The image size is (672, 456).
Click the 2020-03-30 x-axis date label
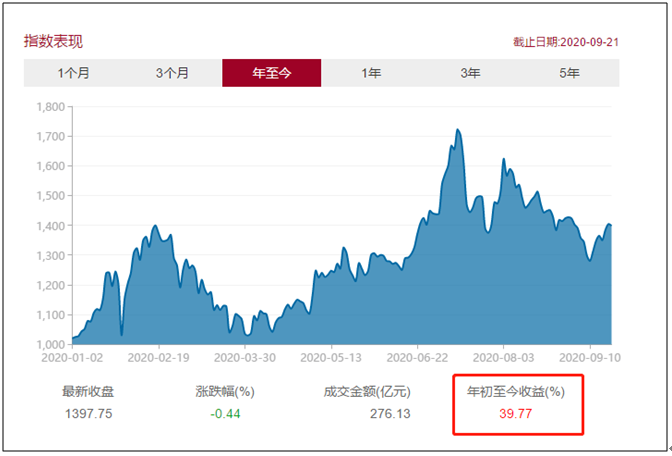(246, 355)
